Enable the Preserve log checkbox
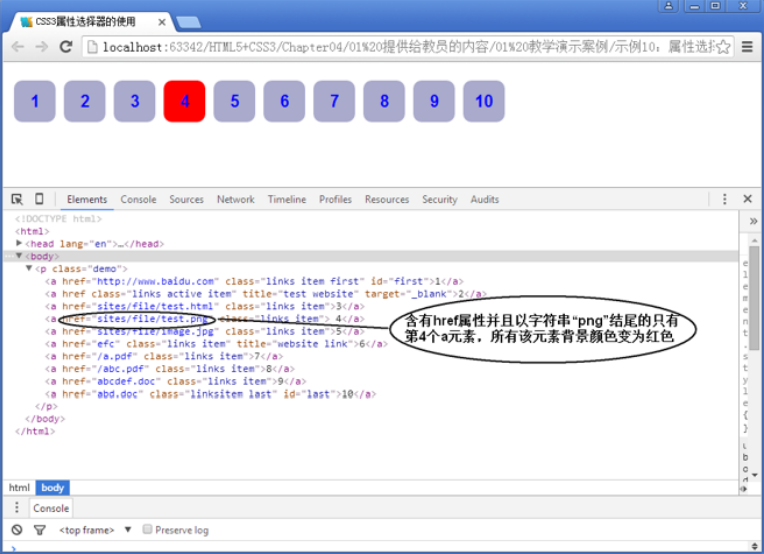 [147, 529]
